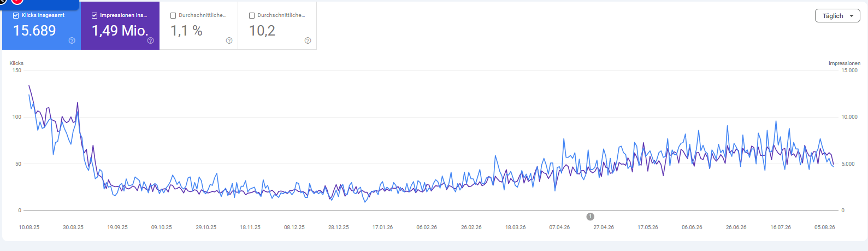The image size is (868, 251).
Task: Enable the checkbox on the 10,2 card
Action: (252, 16)
